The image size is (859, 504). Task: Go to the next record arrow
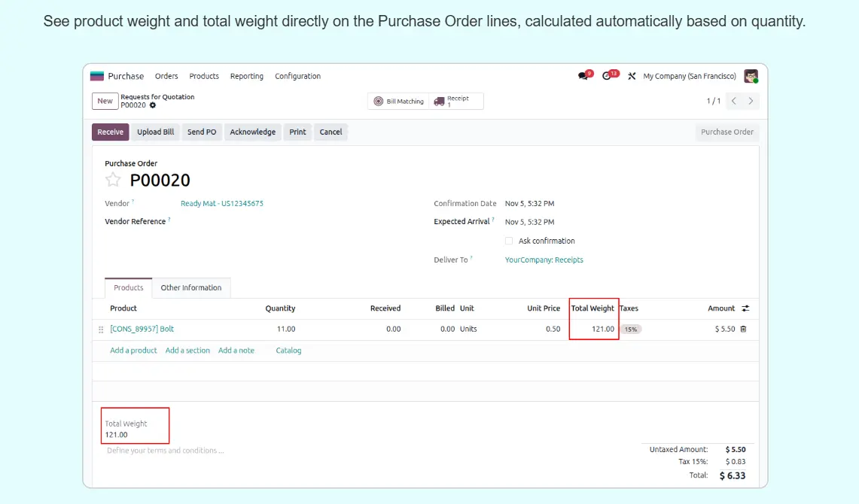pos(751,101)
